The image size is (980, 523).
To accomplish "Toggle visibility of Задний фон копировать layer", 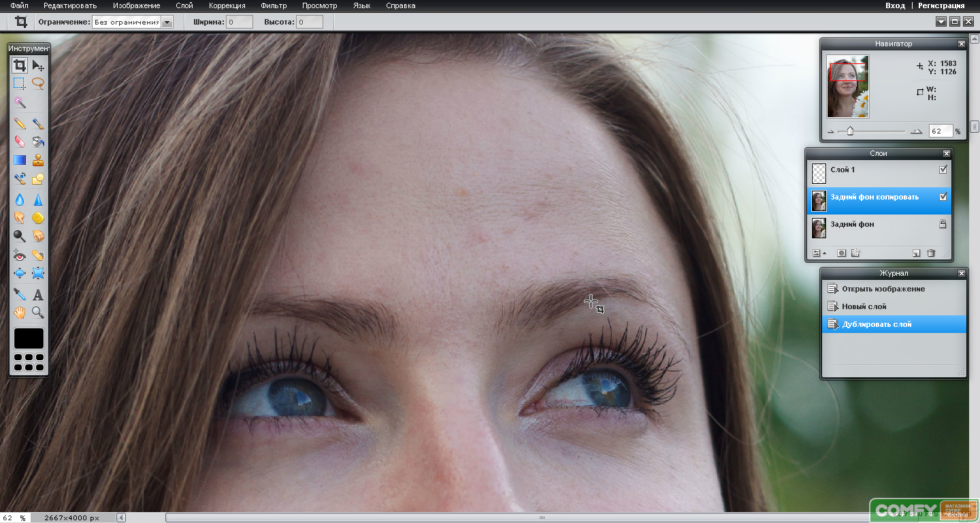I will [x=943, y=197].
